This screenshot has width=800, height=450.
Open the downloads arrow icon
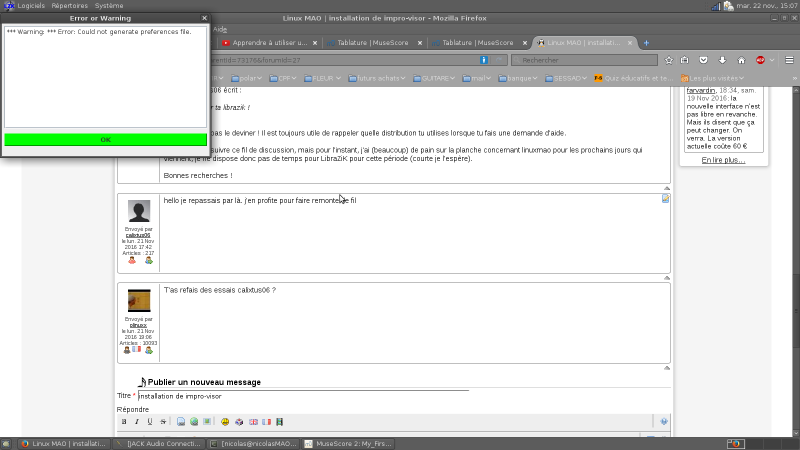point(722,60)
